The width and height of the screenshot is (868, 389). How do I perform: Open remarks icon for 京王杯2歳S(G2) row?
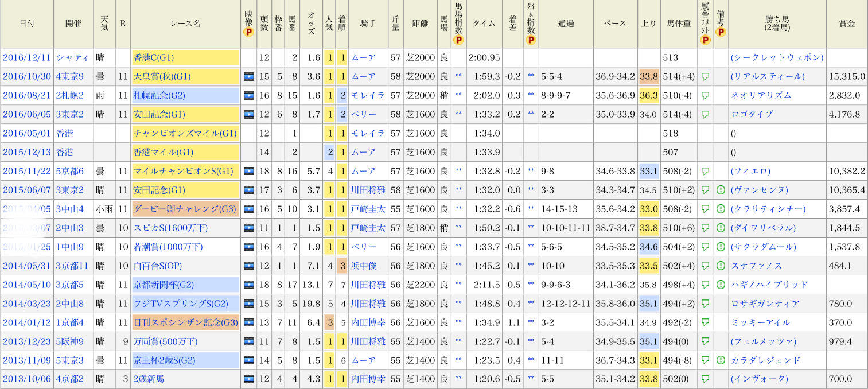pyautogui.click(x=721, y=360)
